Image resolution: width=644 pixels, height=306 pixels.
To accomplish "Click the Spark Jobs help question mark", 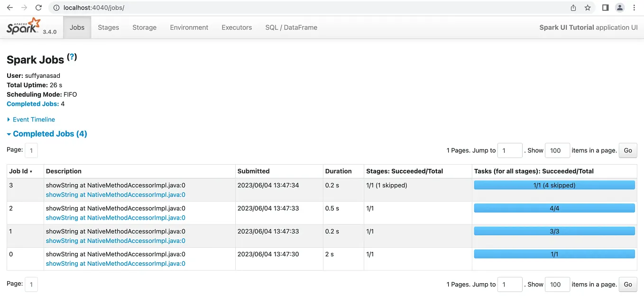I will 71,56.
